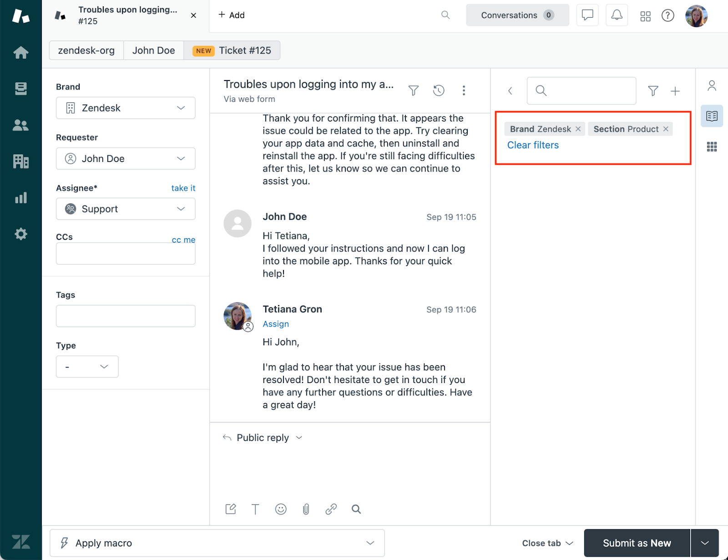The height and width of the screenshot is (560, 728).
Task: Expand the Close tab options
Action: (x=547, y=543)
